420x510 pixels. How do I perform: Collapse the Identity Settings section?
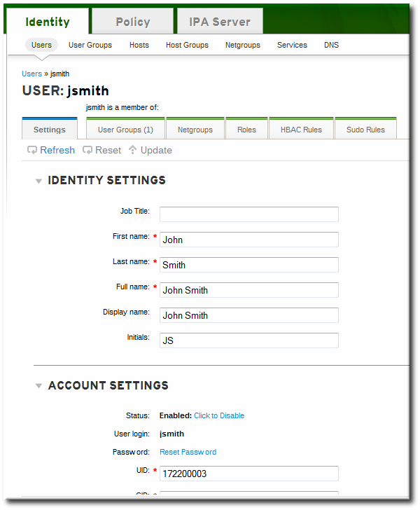38,181
